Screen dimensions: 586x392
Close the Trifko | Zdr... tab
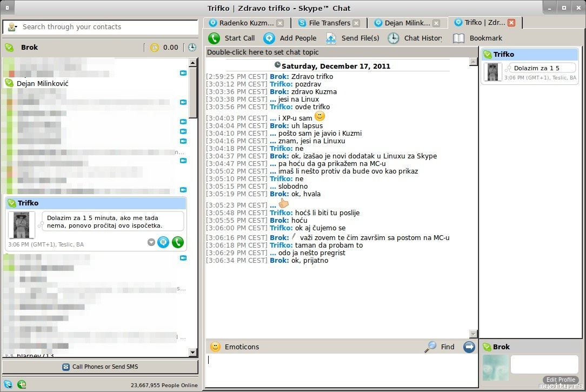[511, 23]
